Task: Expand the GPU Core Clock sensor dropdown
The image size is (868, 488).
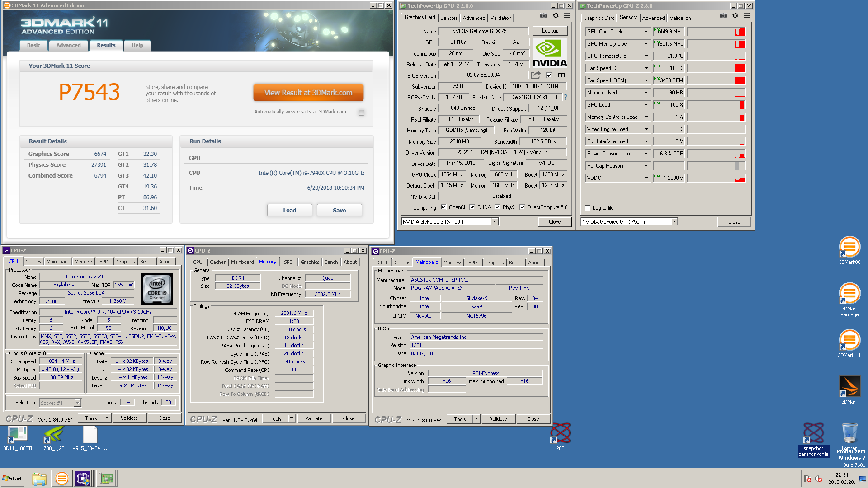Action: (646, 32)
